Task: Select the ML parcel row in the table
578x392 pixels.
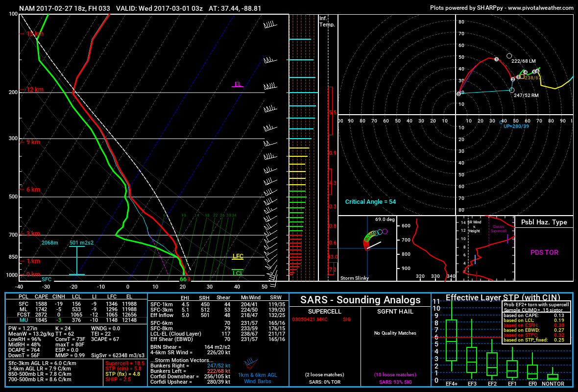Action: pos(77,309)
